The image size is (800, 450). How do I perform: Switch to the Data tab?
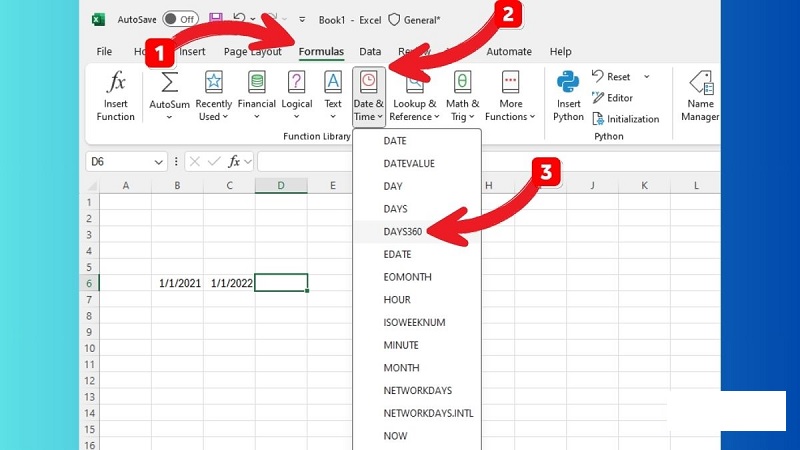click(x=370, y=52)
